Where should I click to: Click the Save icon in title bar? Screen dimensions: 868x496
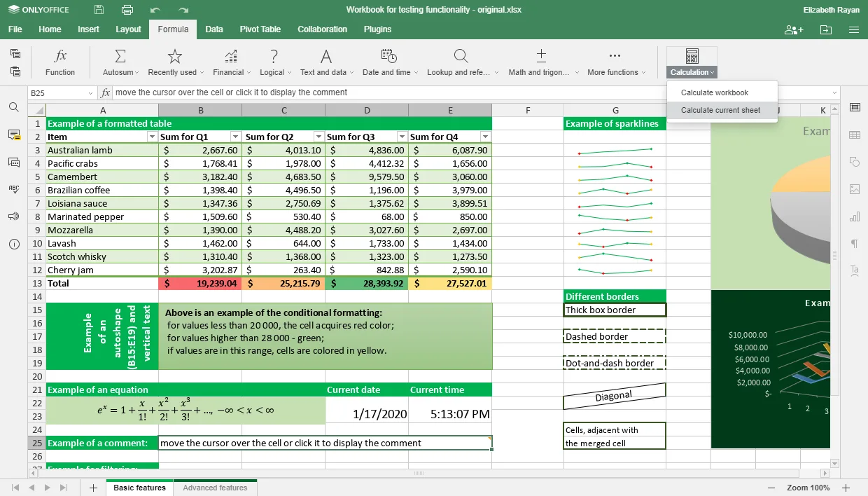[x=99, y=10]
